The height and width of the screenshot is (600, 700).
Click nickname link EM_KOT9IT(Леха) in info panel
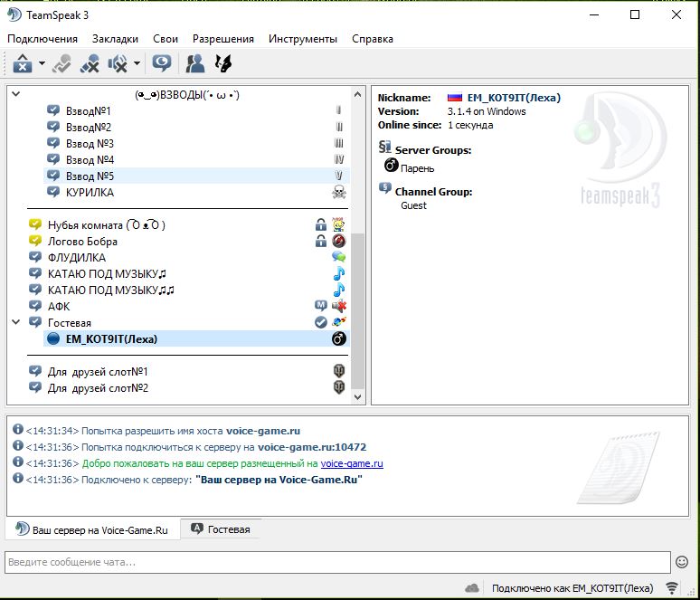tap(514, 98)
